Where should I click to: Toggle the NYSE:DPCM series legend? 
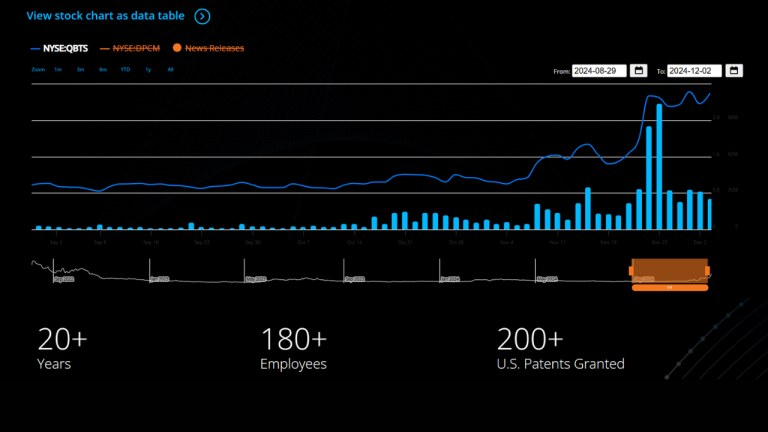(x=136, y=48)
